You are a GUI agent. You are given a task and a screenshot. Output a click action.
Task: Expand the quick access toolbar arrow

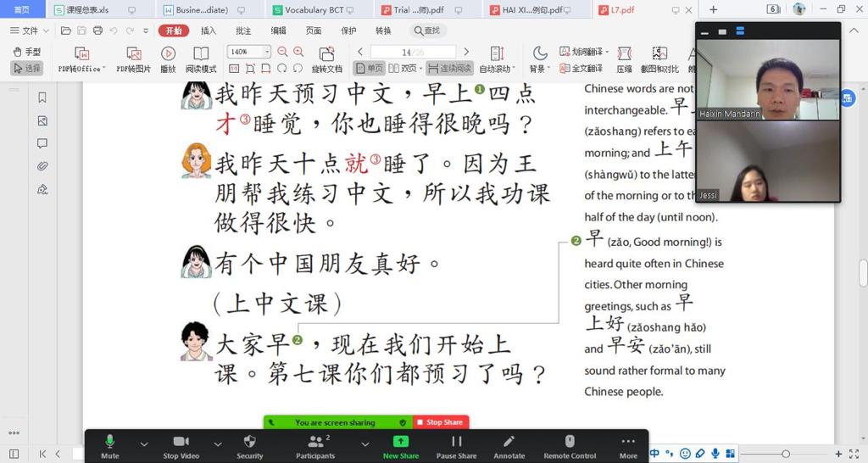pos(146,31)
